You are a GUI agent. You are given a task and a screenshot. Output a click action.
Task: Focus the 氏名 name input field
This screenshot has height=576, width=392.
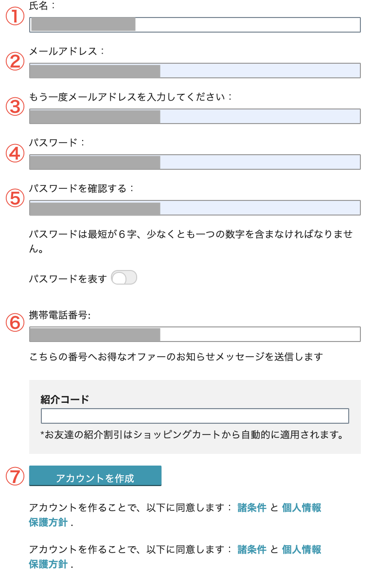pyautogui.click(x=195, y=25)
